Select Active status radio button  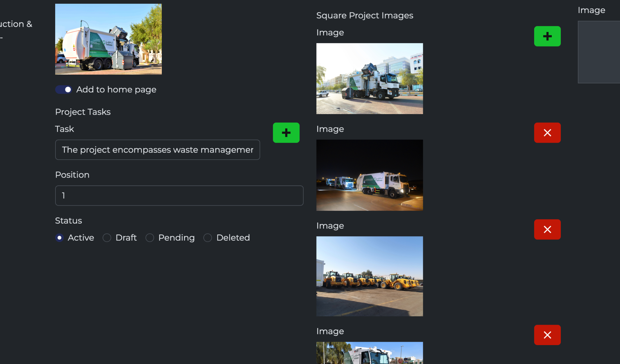tap(60, 238)
